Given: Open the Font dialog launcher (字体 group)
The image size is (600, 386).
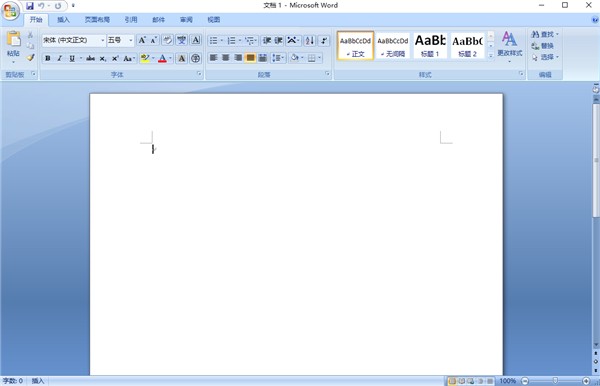Looking at the screenshot, I should point(199,73).
